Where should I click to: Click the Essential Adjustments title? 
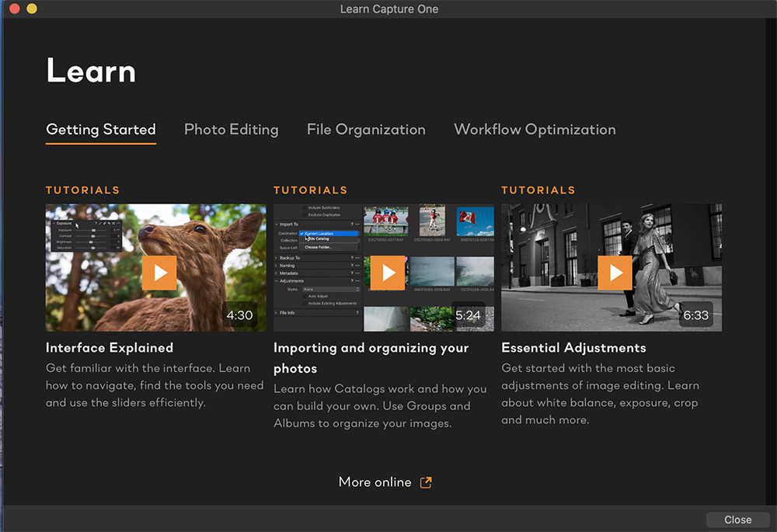(x=573, y=348)
